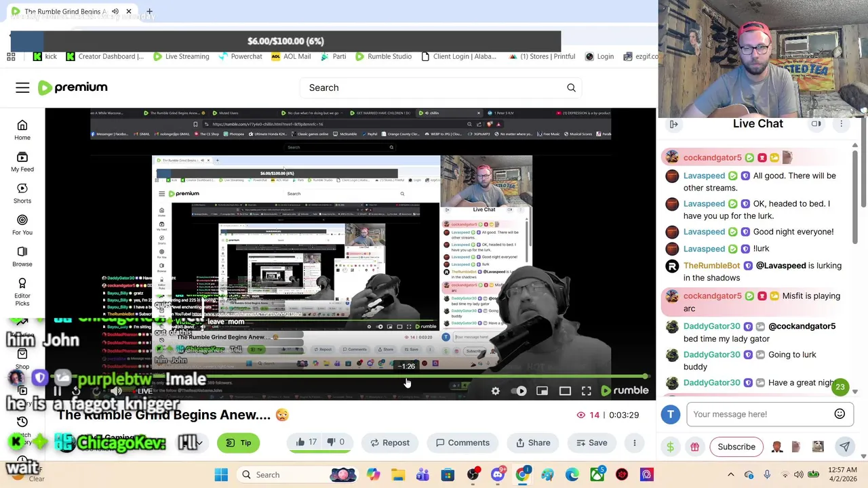This screenshot has height=488, width=868.
Task: Click Subscribe in the chat footer
Action: (x=736, y=447)
